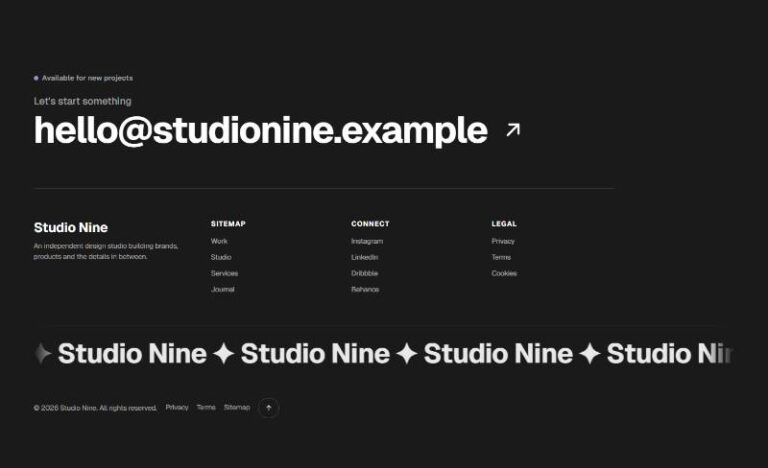Open Privacy under the LEGAL heading
The width and height of the screenshot is (768, 468).
click(x=503, y=241)
